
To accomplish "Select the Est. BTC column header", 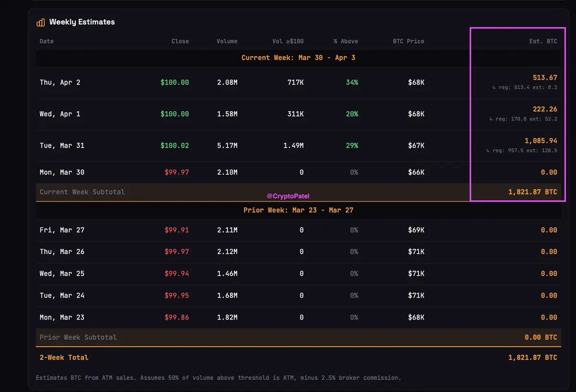I will [x=543, y=41].
